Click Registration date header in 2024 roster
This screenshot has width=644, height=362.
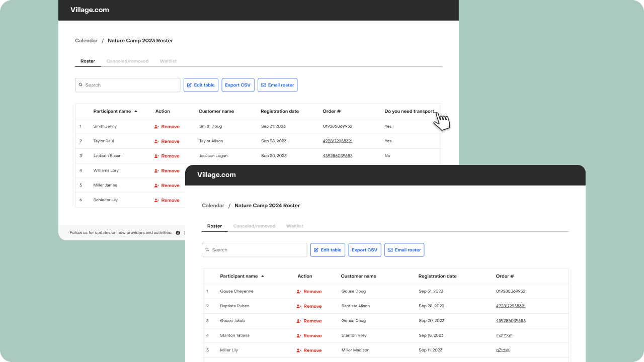point(438,276)
